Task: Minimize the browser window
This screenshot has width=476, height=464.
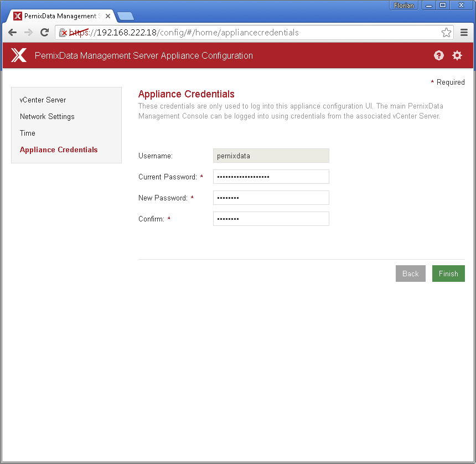Action: [428, 6]
